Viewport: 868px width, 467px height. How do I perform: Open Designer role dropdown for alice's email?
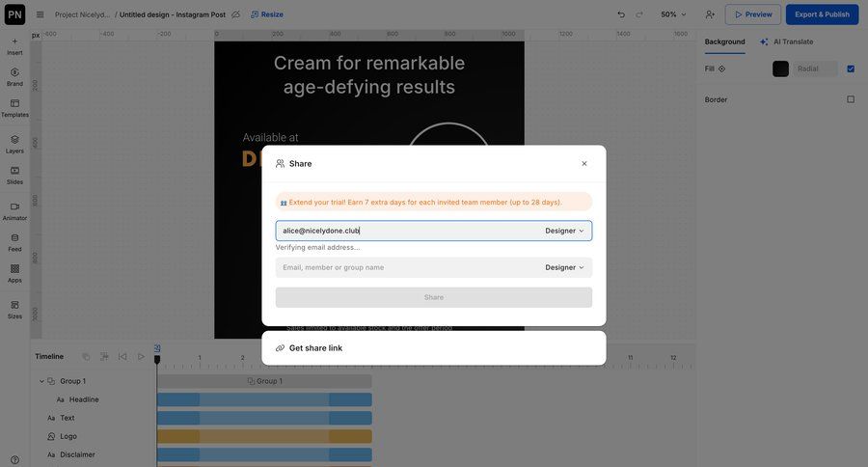pyautogui.click(x=564, y=231)
